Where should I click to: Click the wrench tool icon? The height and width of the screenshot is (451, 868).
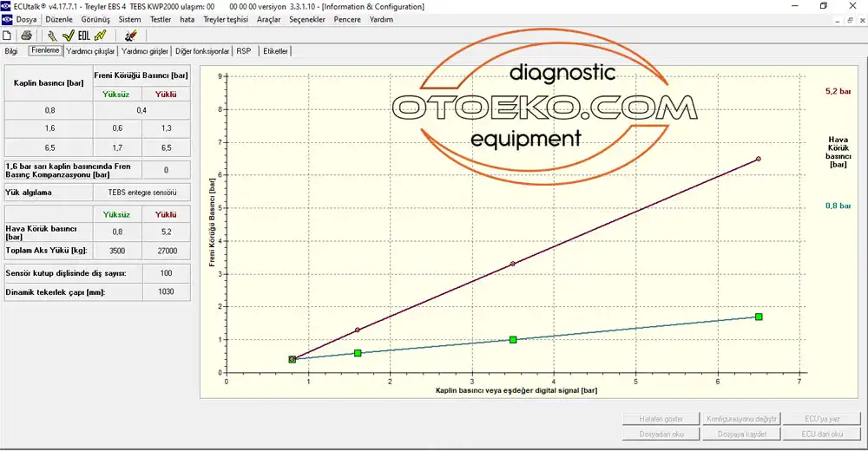[x=52, y=36]
